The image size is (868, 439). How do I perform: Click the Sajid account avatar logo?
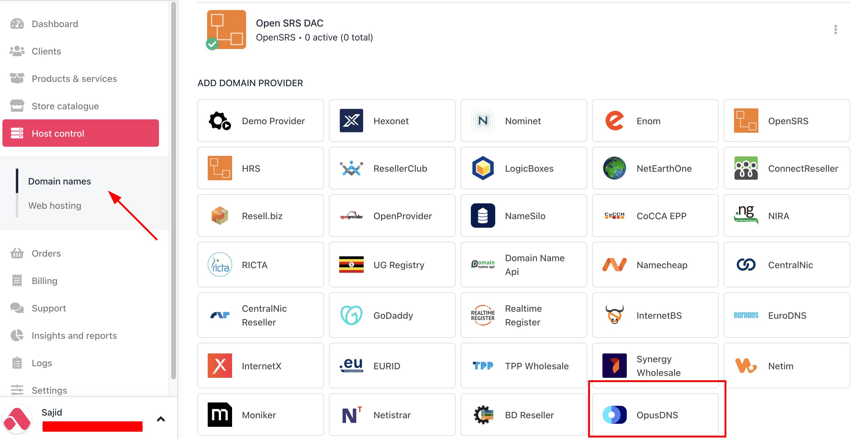tap(17, 419)
